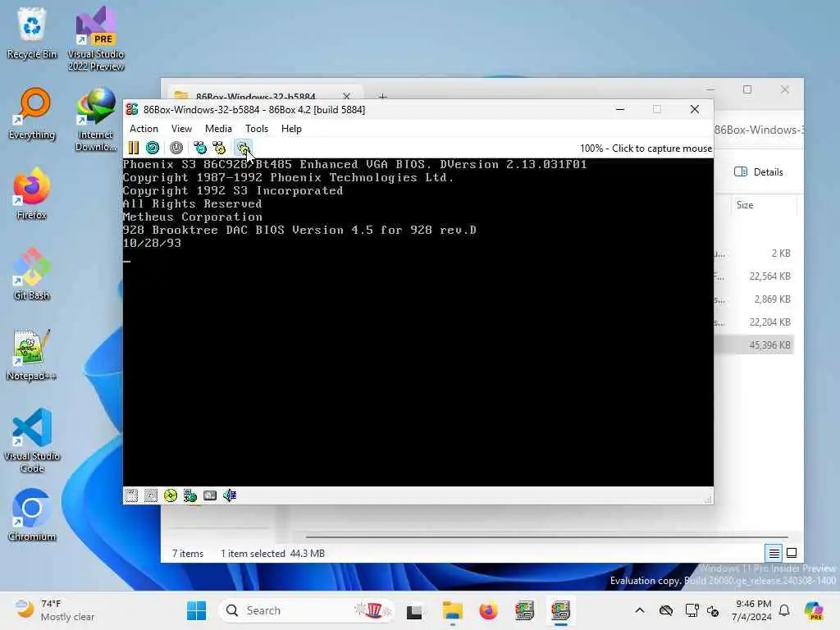Click the ACPI shutdown power icon
This screenshot has height=630, width=840.
point(176,148)
